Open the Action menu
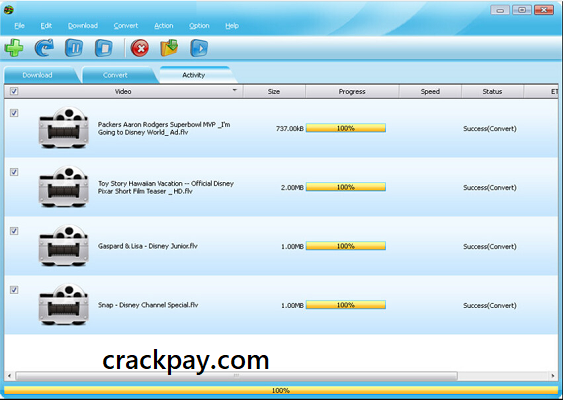 click(x=164, y=25)
